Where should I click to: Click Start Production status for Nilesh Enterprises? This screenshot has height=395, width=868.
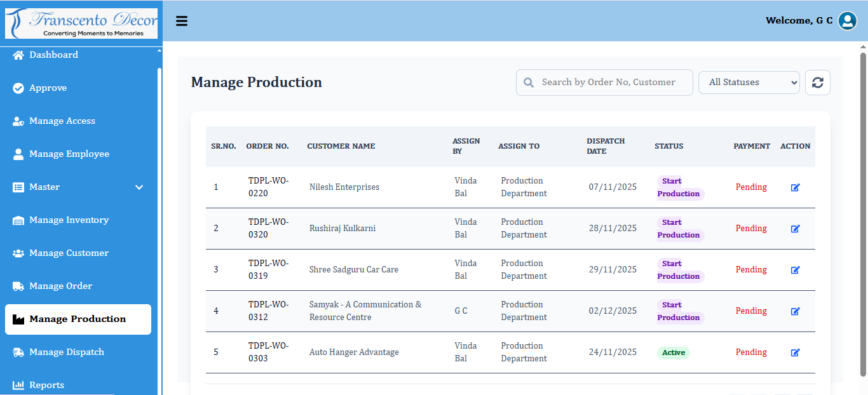coord(679,187)
